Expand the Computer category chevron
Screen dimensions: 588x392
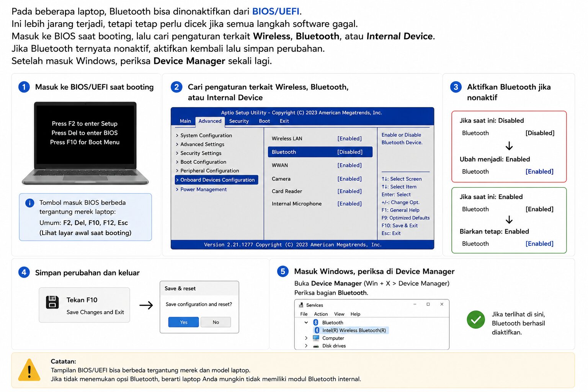click(306, 338)
